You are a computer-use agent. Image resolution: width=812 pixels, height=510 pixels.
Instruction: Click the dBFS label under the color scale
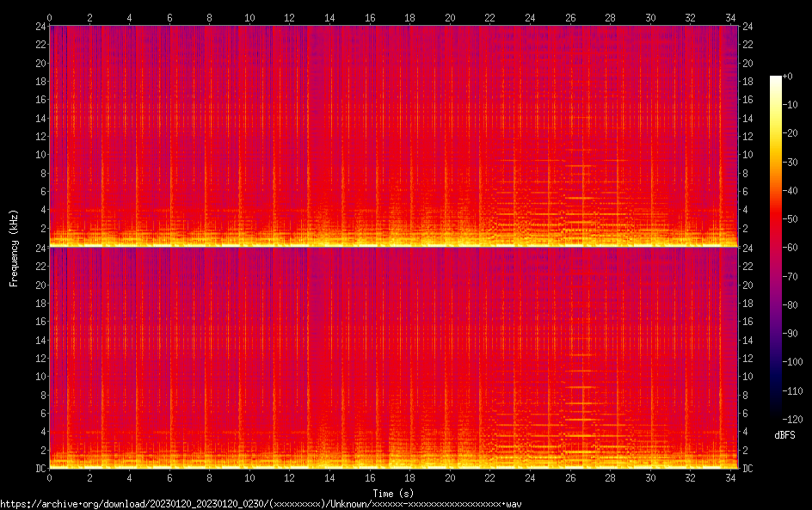(784, 435)
